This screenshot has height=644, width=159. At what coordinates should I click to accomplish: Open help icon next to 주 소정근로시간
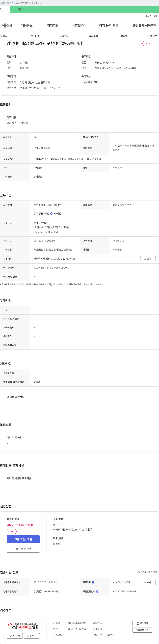(51, 214)
